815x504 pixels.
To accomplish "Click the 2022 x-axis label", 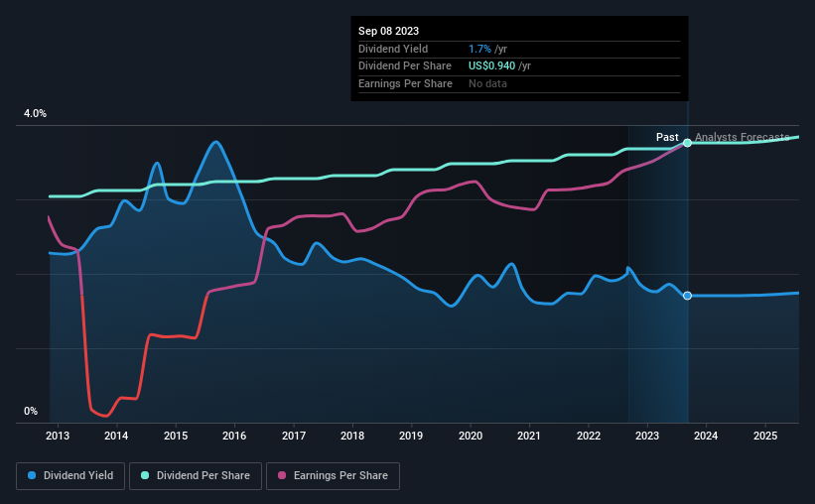I will coord(589,436).
